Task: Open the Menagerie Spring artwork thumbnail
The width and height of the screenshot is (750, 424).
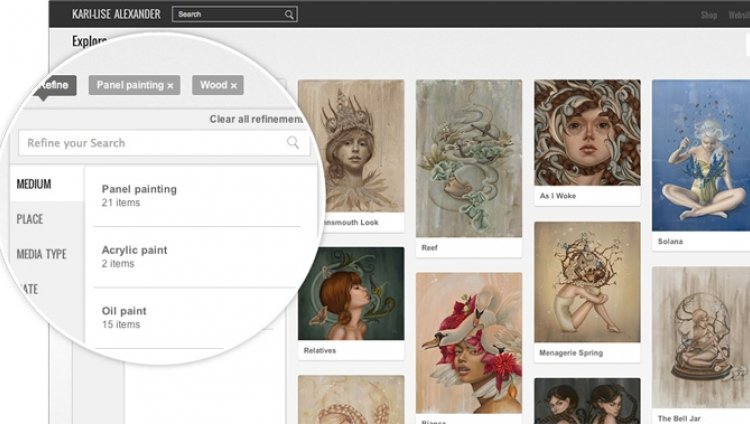Action: 587,282
